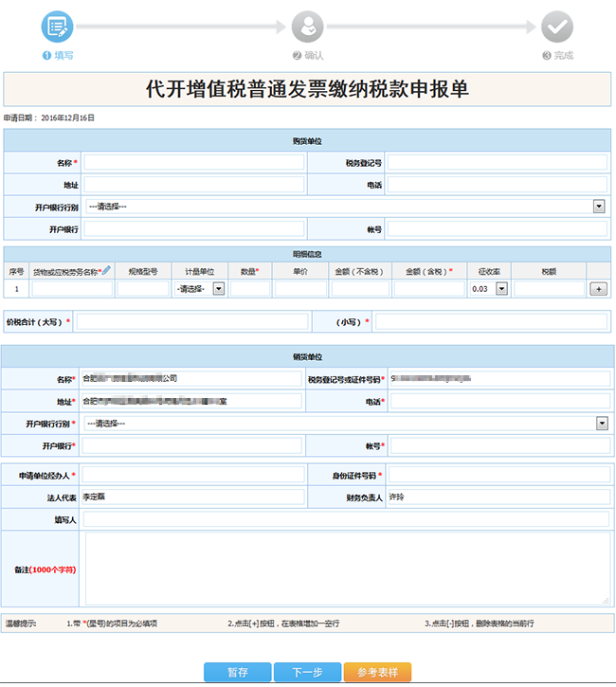Click the step 3 完成 checkmark icon

point(556,26)
